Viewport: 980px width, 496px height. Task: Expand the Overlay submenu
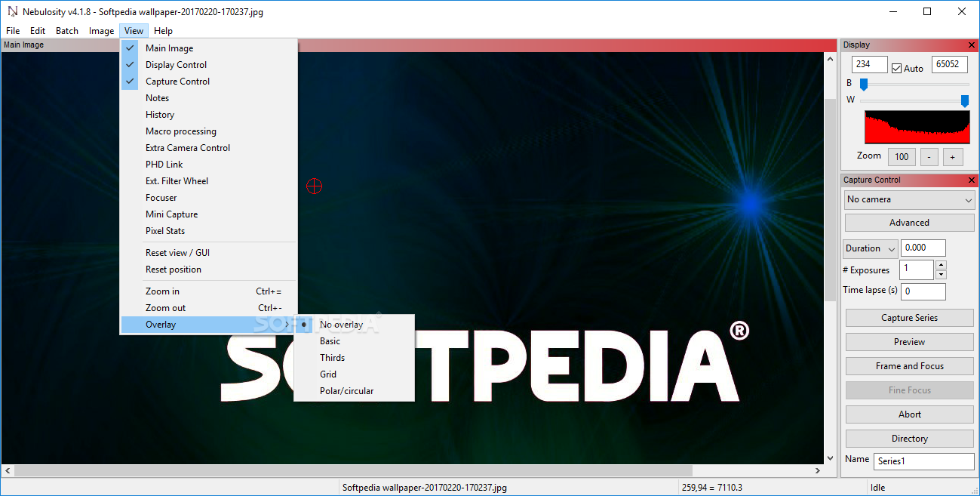[209, 325]
